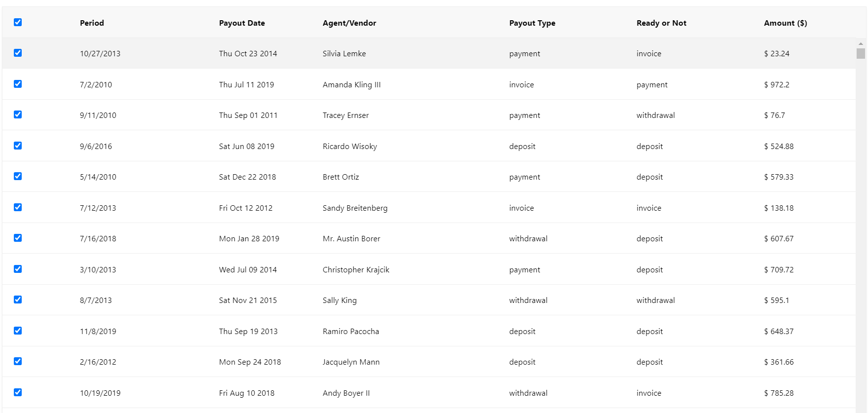Viewport: 868px width, 413px height.
Task: Deselect Mr. Austin Borer row checkbox
Action: coord(18,238)
